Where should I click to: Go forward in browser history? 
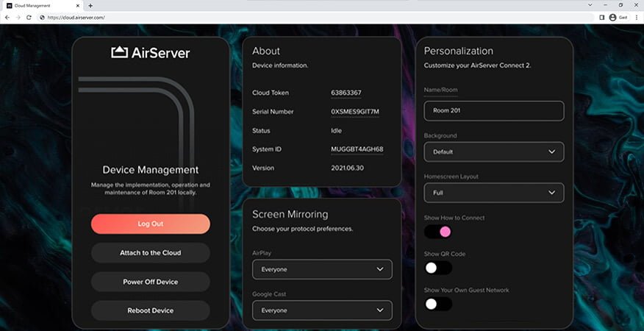click(18, 18)
